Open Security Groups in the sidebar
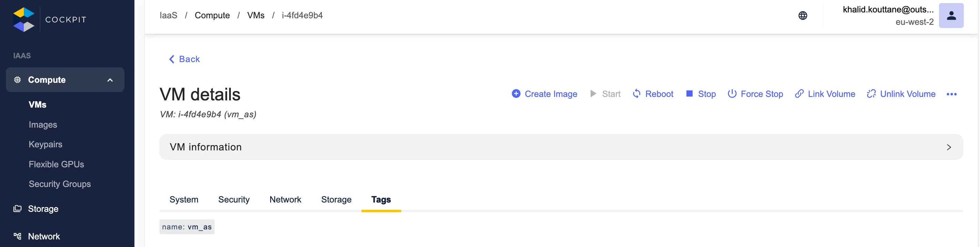 coord(60,184)
